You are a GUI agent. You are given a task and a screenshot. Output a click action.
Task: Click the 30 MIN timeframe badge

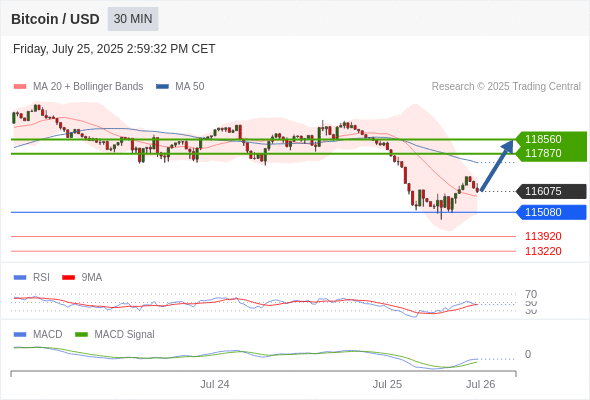coord(133,19)
